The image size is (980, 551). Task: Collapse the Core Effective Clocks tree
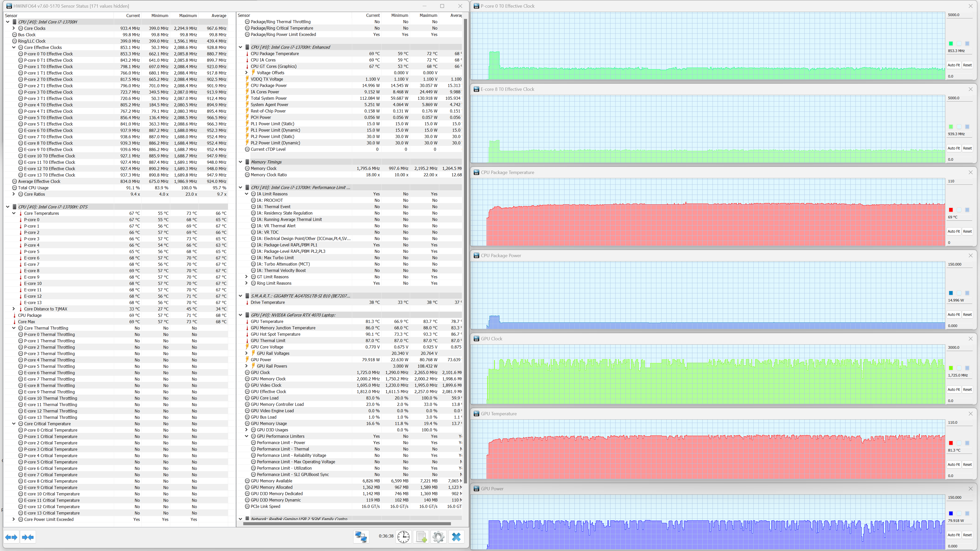point(14,47)
